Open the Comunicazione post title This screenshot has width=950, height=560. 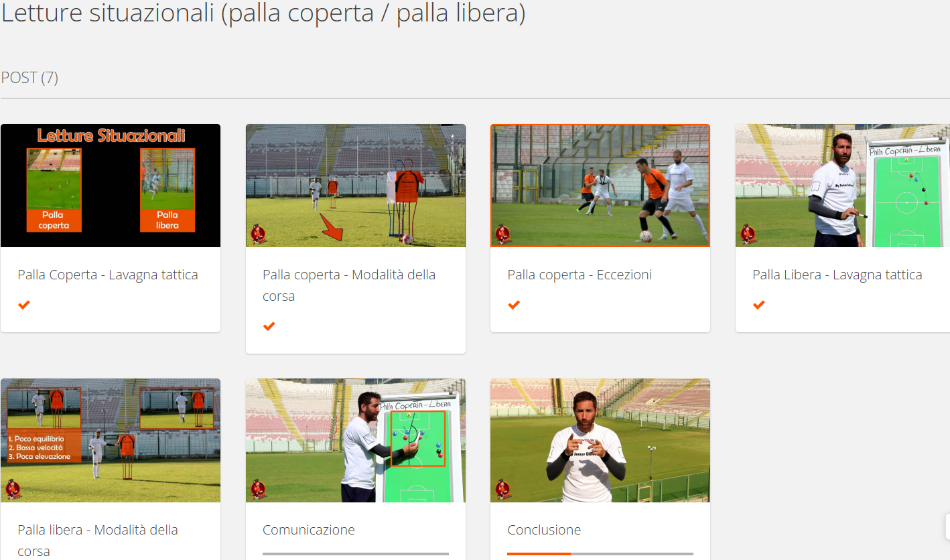(309, 530)
